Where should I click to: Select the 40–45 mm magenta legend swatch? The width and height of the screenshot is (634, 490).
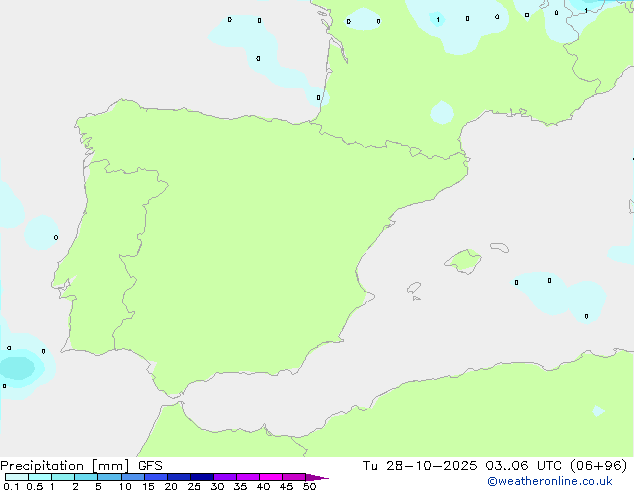point(271,477)
